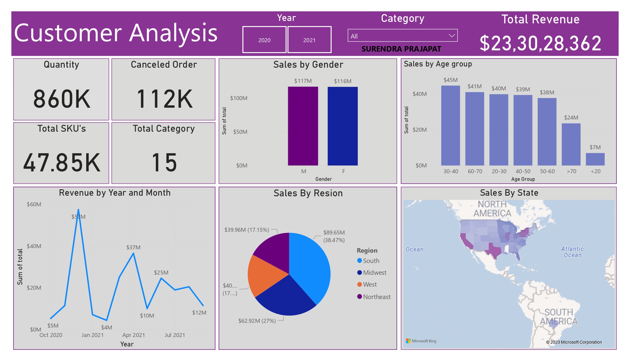This screenshot has width=630, height=364.
Task: Click the Northeast region legend marker
Action: pyautogui.click(x=359, y=297)
